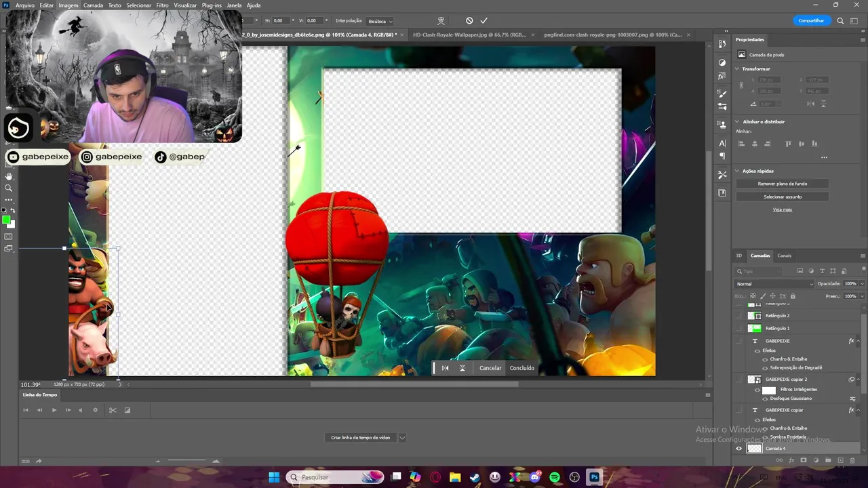The image size is (868, 488).
Task: Switch to the 3D tab
Action: (x=739, y=256)
